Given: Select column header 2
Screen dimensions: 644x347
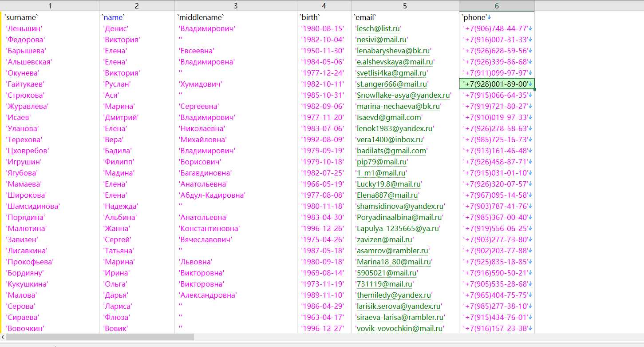Looking at the screenshot, I should tap(137, 6).
